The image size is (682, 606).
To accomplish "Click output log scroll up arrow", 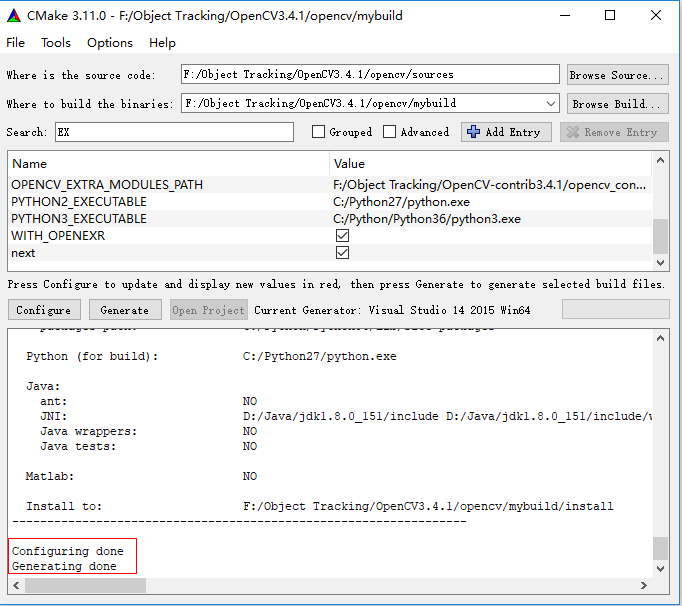I will point(660,338).
